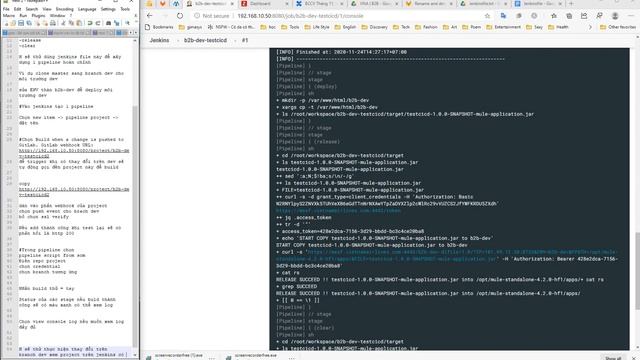The height and width of the screenshot is (360, 640).
Task: Click the browser Back arrow
Action: coord(149,16)
